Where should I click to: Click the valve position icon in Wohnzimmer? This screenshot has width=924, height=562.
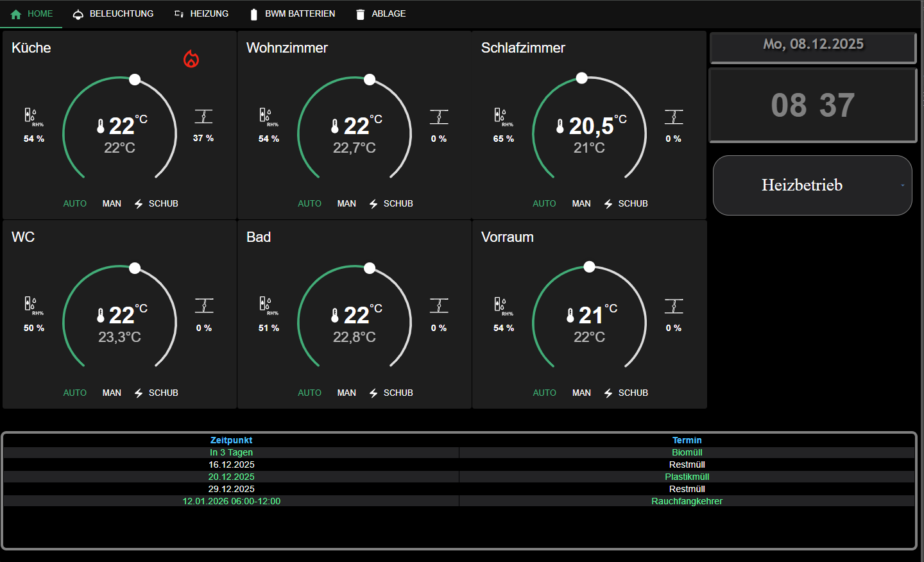[x=439, y=117]
